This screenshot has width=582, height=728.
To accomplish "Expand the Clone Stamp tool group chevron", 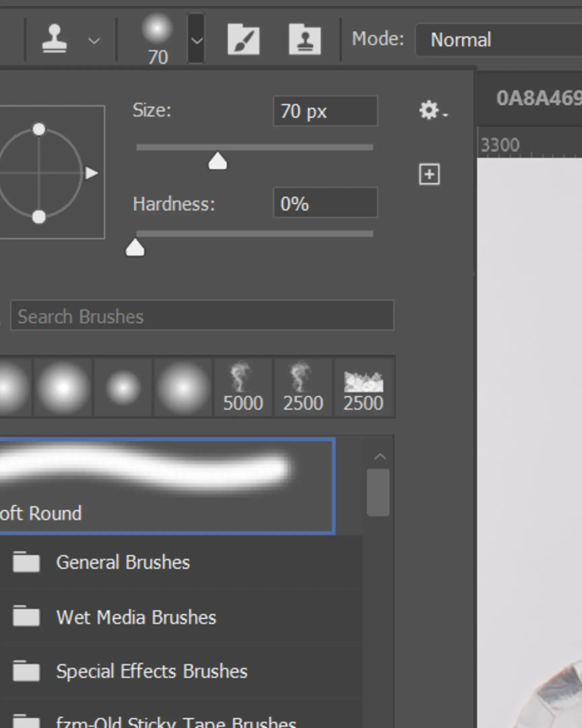I will click(93, 40).
